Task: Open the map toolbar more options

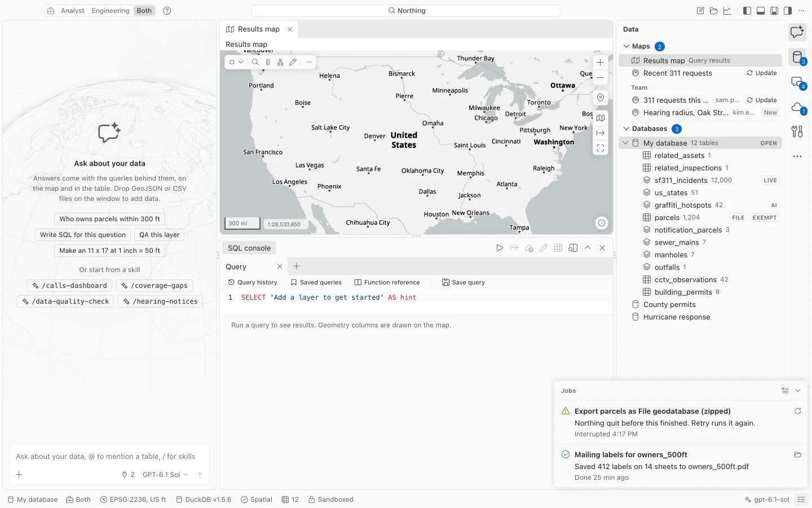Action: [x=309, y=62]
